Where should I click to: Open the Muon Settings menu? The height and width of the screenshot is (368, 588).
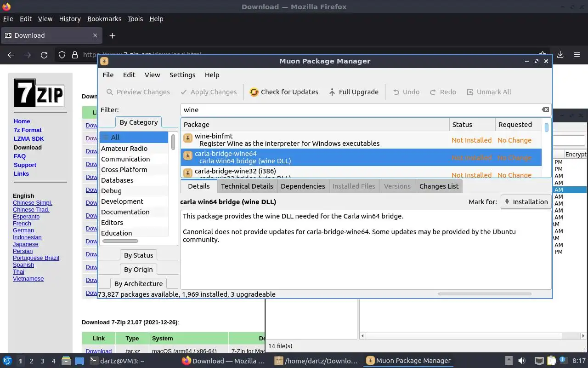coord(182,75)
